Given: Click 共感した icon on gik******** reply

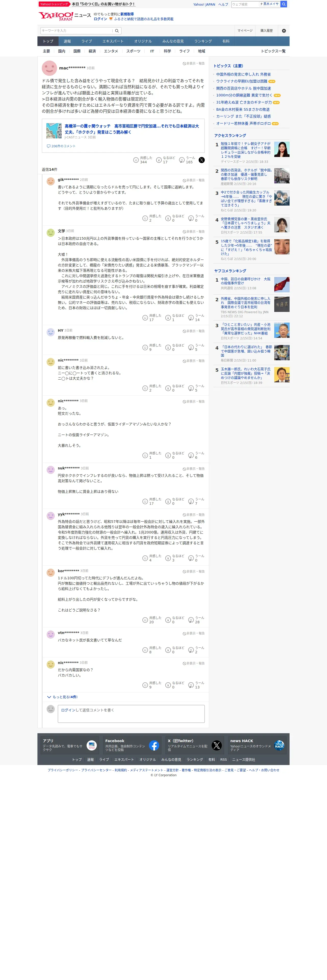Looking at the screenshot, I should [145, 218].
